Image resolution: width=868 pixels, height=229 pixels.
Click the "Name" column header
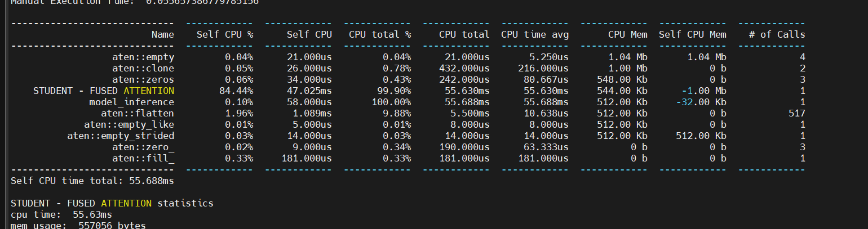[163, 35]
